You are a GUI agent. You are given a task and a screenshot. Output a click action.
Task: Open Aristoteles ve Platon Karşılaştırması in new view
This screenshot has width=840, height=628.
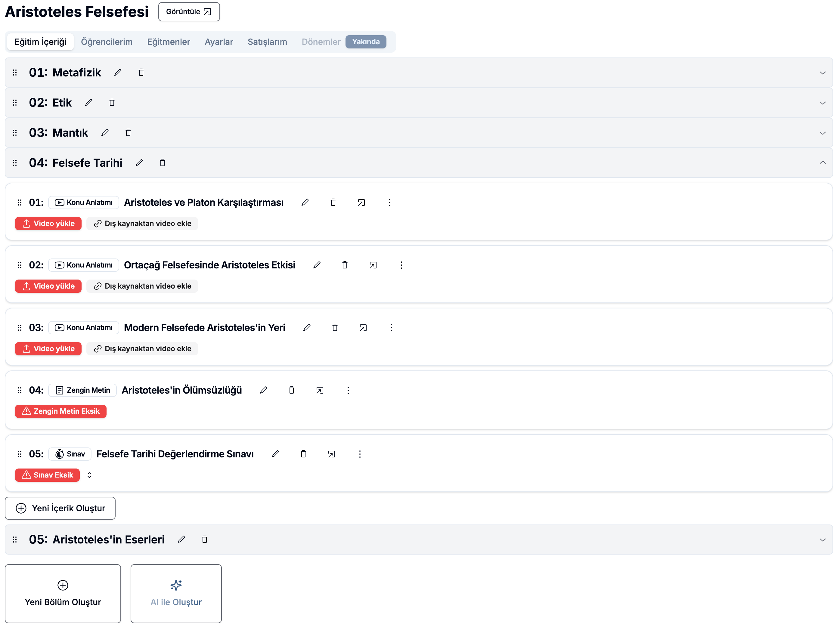pos(361,203)
